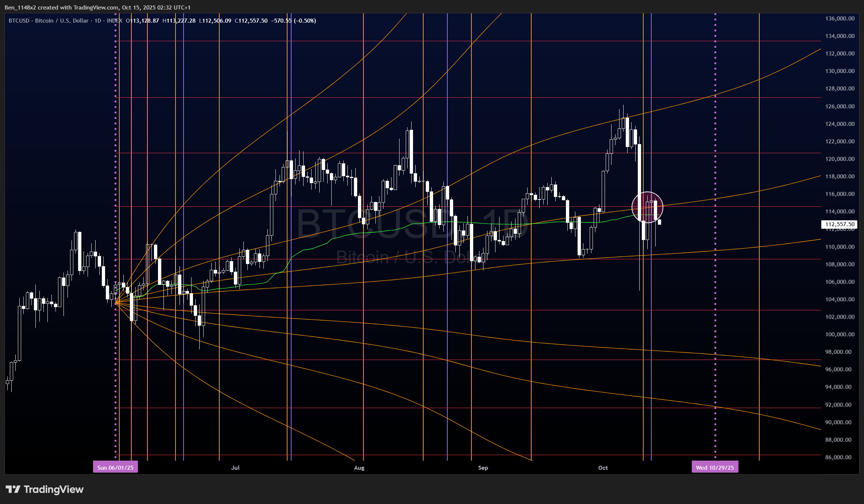
Task: Click the 1D interval text in header
Action: (x=98, y=21)
